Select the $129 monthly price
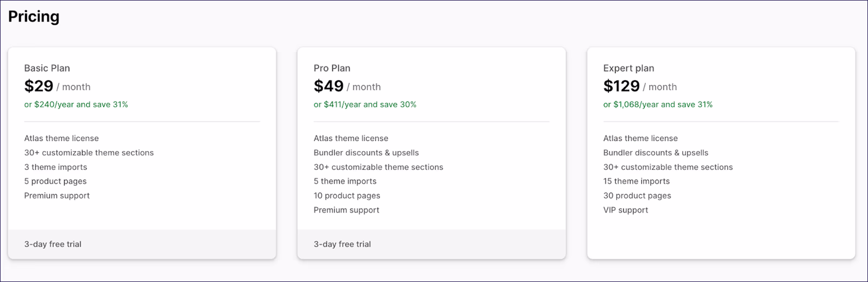Image resolution: width=868 pixels, height=282 pixels. pyautogui.click(x=622, y=86)
